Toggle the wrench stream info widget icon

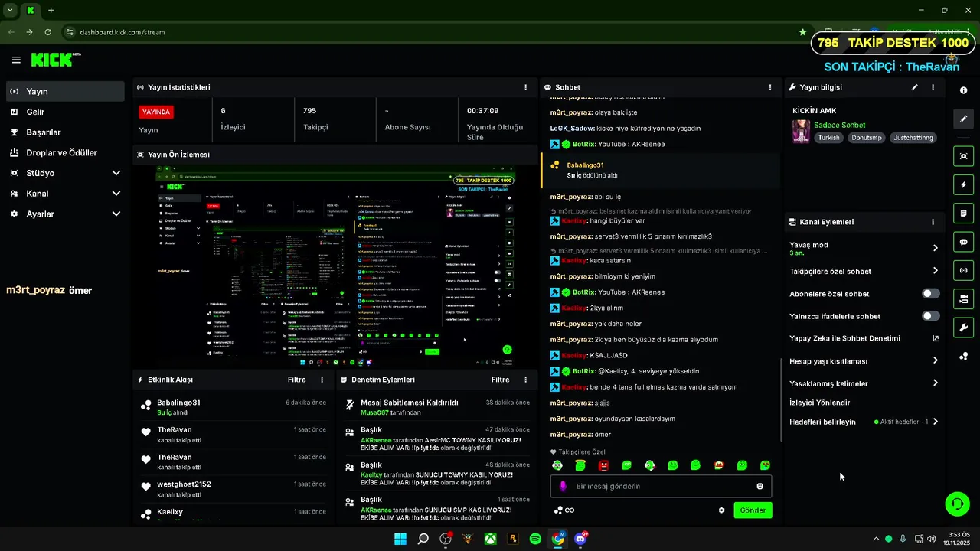(x=963, y=328)
